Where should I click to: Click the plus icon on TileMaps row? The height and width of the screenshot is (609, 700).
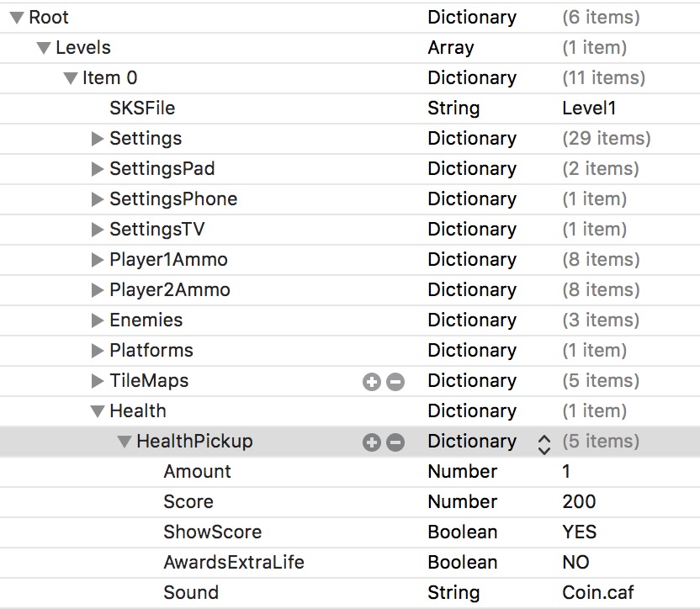click(x=371, y=382)
